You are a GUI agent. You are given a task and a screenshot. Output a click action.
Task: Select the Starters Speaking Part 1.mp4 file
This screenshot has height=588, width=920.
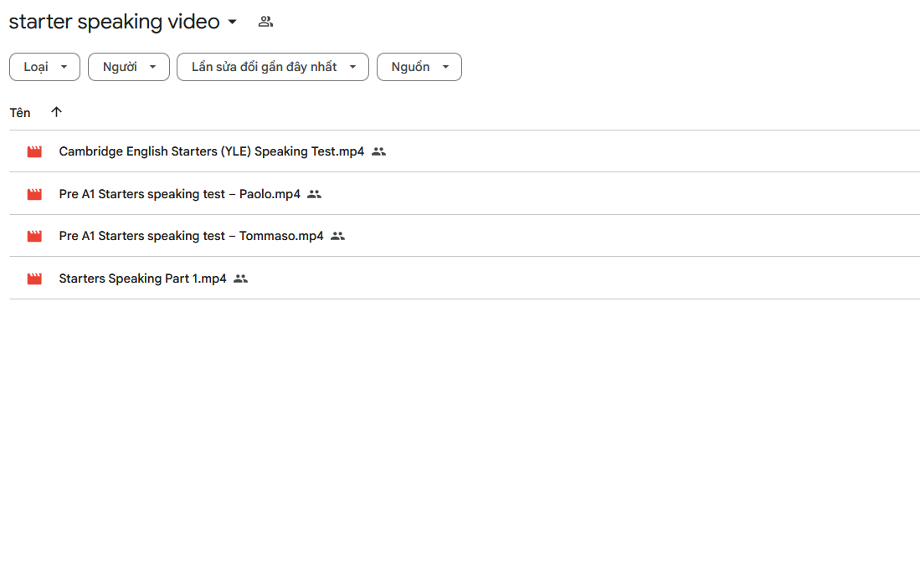142,279
